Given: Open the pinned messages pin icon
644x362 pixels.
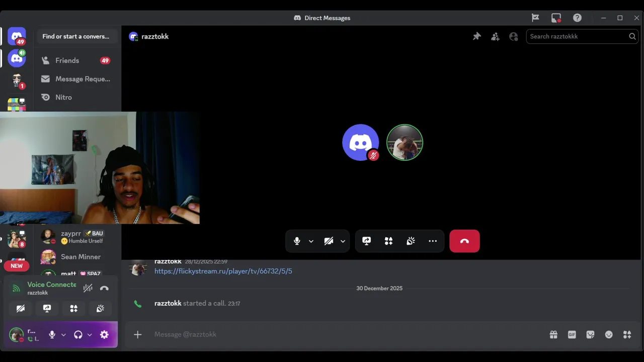Looking at the screenshot, I should click(476, 36).
